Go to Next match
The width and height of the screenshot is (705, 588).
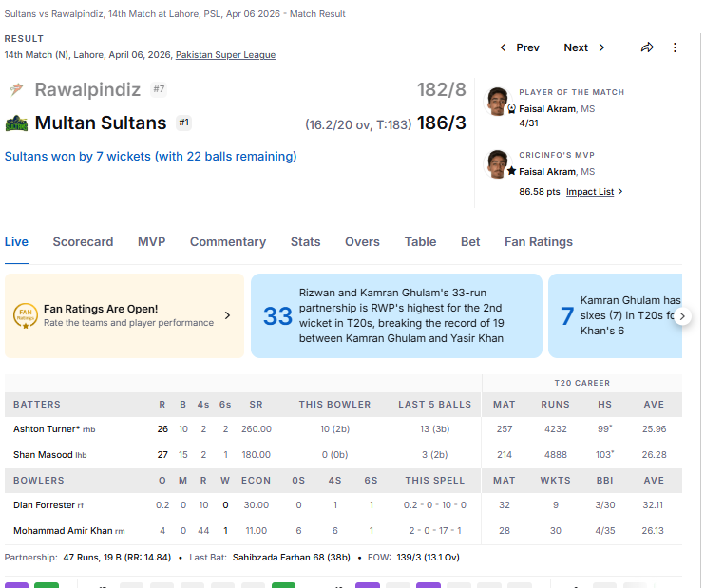coord(583,47)
